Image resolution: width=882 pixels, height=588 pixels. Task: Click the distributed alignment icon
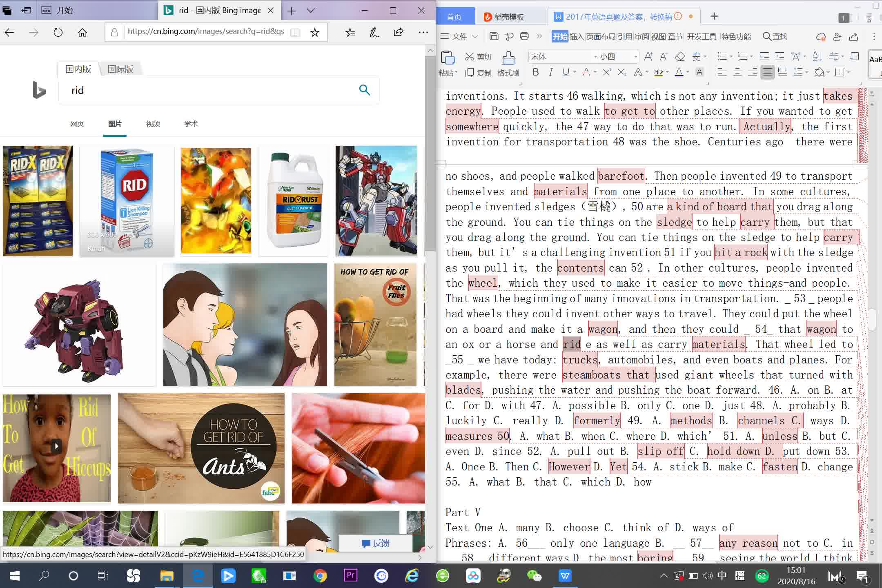click(x=783, y=72)
